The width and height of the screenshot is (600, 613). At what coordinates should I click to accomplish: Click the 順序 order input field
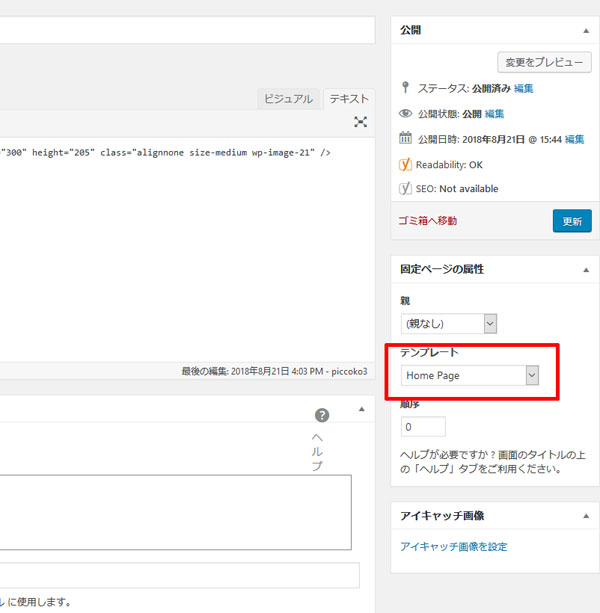(x=423, y=427)
